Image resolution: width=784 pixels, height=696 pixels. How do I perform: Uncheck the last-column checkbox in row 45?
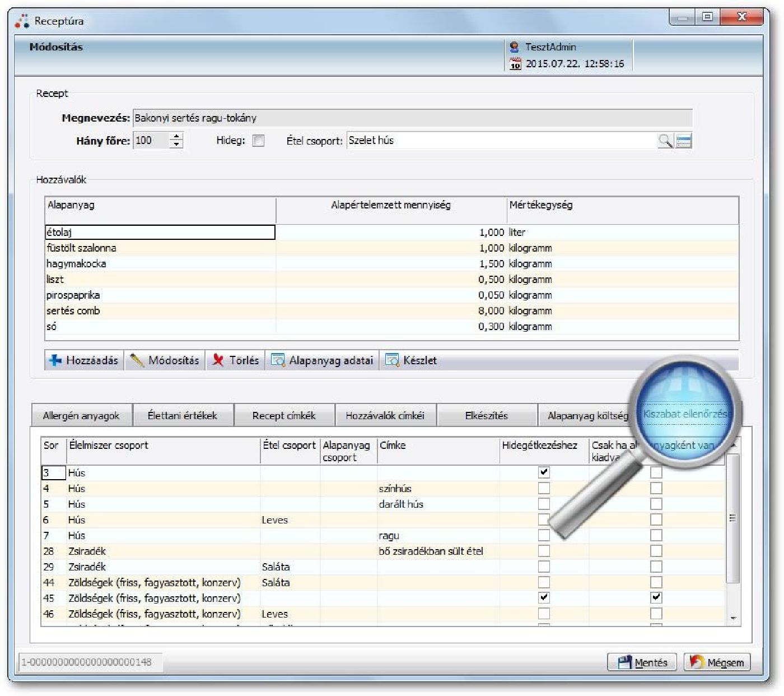click(x=656, y=598)
